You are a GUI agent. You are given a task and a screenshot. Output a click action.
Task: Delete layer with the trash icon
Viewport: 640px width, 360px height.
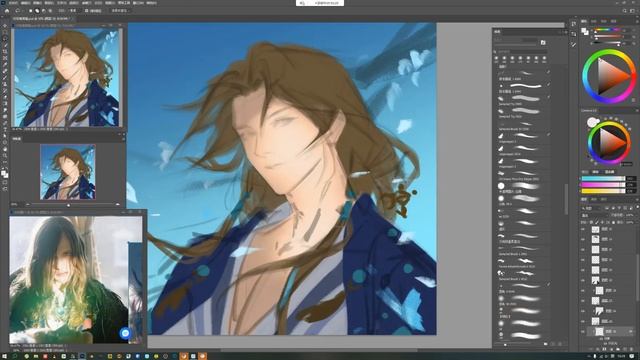pos(631,349)
